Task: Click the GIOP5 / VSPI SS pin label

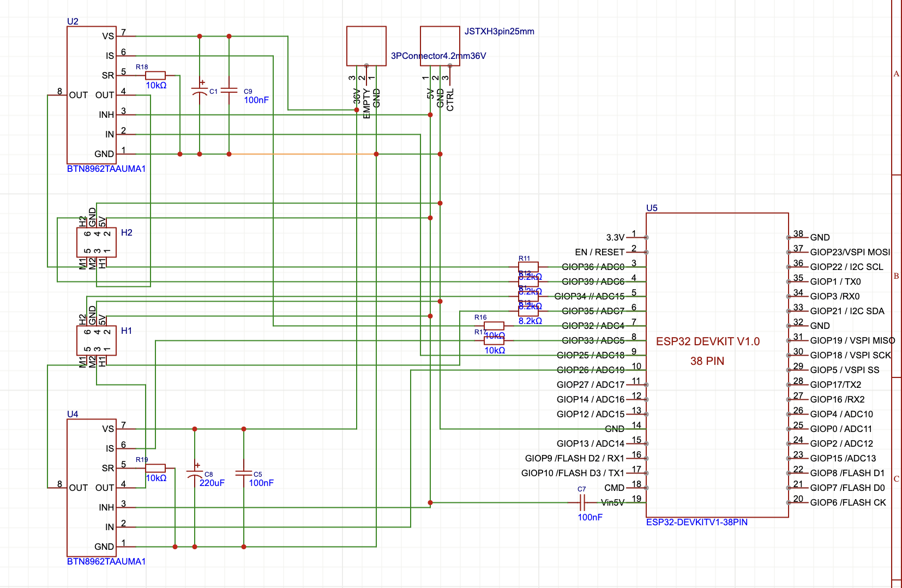Action: [x=845, y=370]
